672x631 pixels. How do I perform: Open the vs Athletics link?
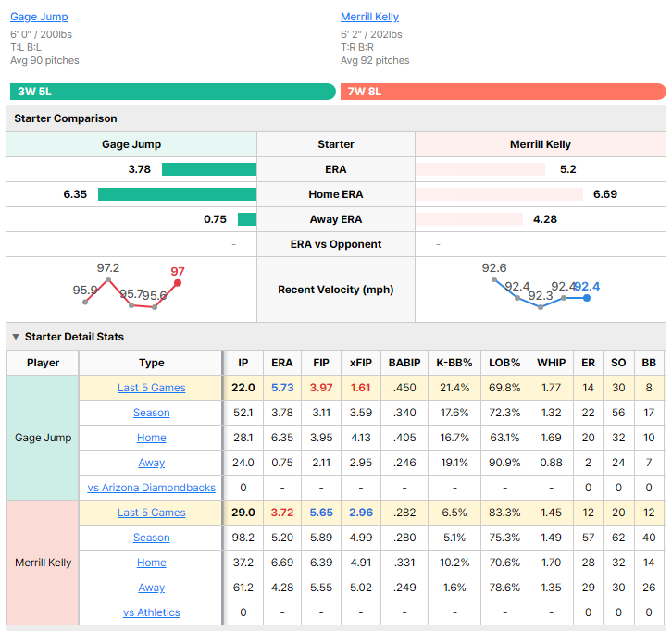click(151, 612)
